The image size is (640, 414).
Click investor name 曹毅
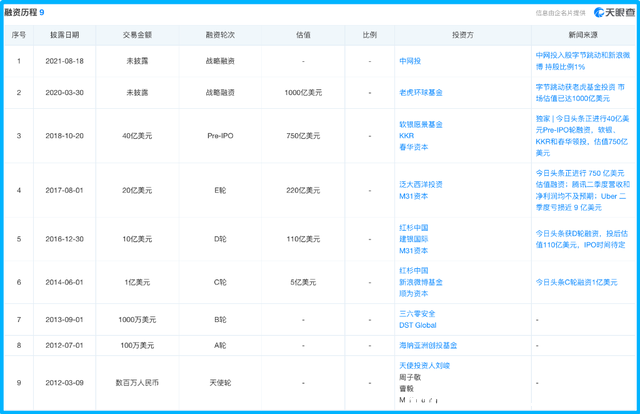[406, 388]
